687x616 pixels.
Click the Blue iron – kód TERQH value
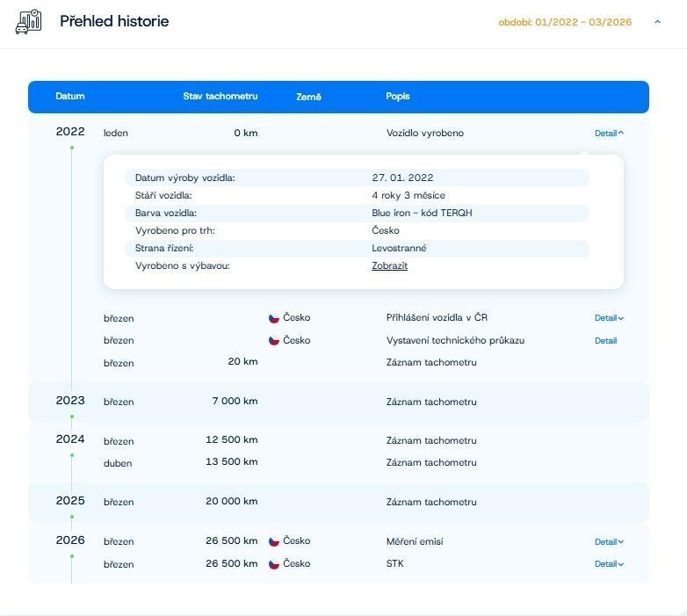tap(422, 213)
